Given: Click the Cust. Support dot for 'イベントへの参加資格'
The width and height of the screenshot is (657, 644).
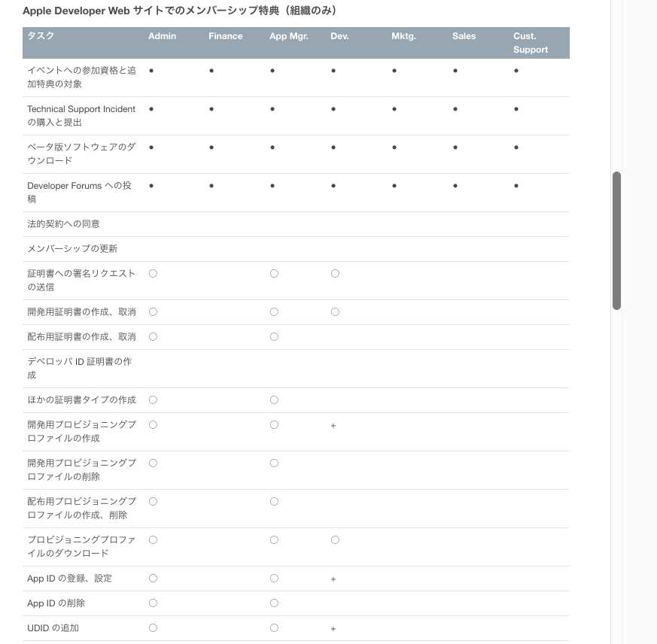Looking at the screenshot, I should 516,71.
